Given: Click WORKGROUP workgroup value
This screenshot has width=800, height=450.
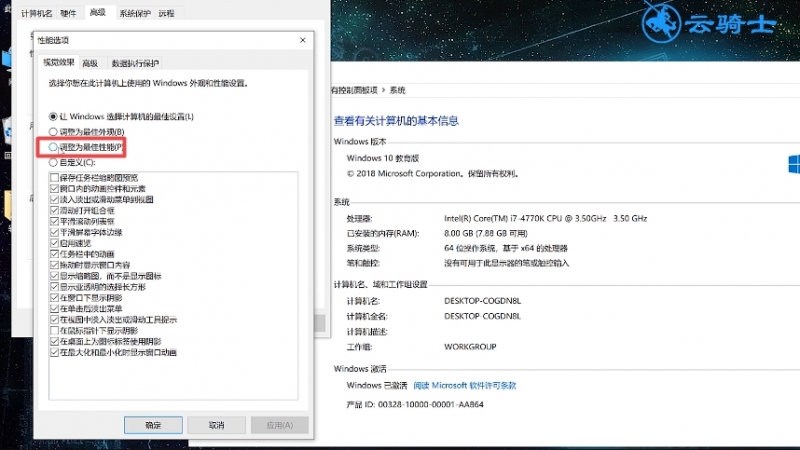Looking at the screenshot, I should click(x=470, y=347).
